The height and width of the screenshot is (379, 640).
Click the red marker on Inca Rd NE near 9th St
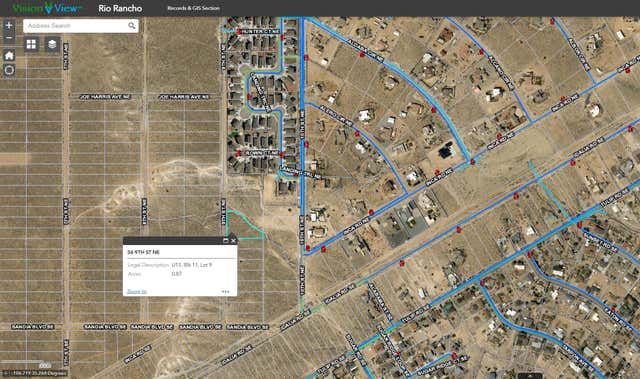coord(323,249)
